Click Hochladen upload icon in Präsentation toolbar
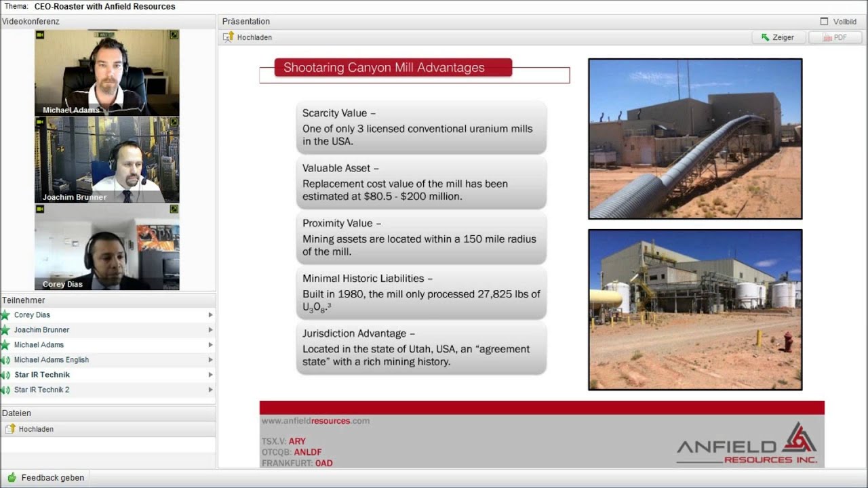 tap(229, 37)
